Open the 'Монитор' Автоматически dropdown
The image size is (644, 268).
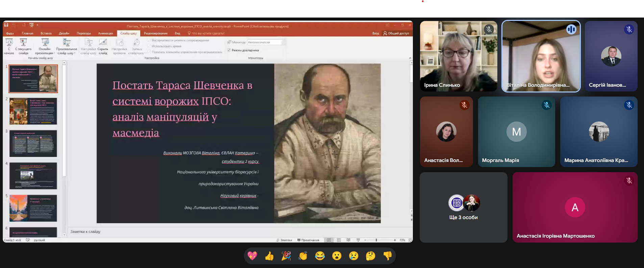pyautogui.click(x=266, y=42)
